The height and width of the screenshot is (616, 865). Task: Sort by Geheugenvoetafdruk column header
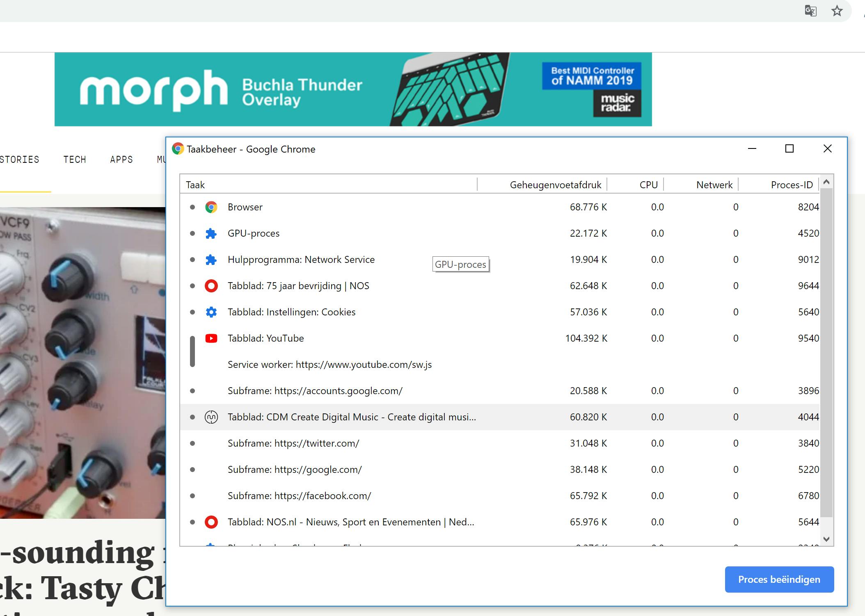pos(555,185)
